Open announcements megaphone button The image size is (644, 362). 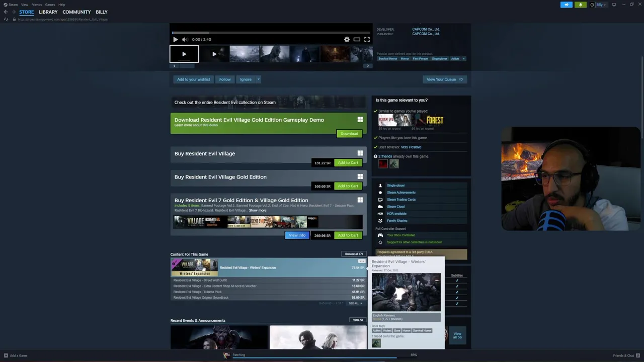click(567, 5)
